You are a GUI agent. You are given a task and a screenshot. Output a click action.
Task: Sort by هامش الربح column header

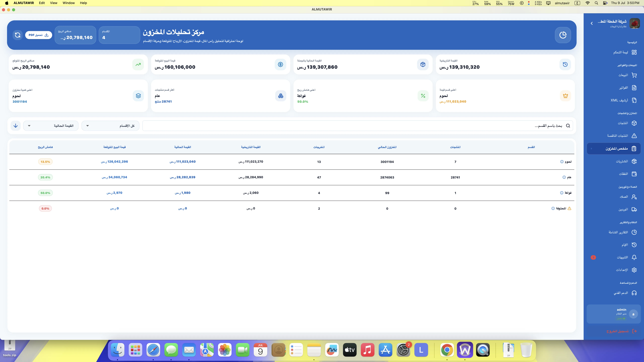[45, 147]
